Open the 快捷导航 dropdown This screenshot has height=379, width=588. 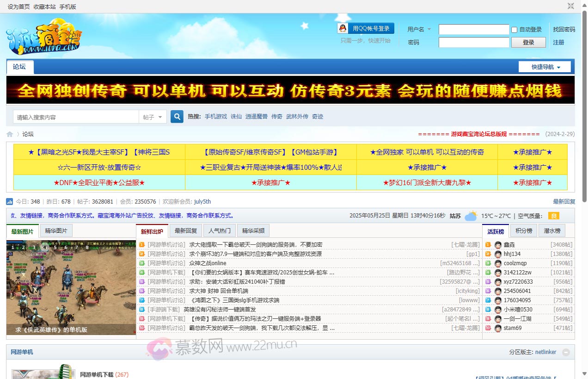tap(545, 67)
